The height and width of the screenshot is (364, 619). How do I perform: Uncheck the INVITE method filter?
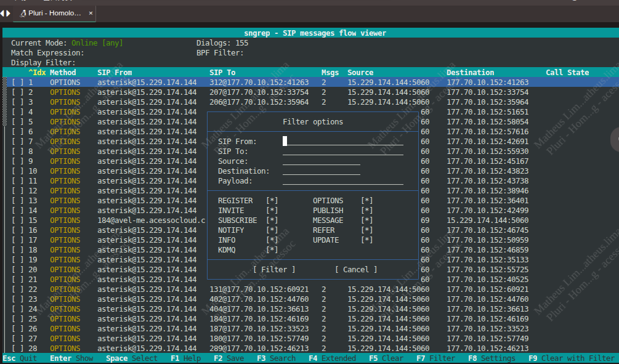(x=272, y=211)
